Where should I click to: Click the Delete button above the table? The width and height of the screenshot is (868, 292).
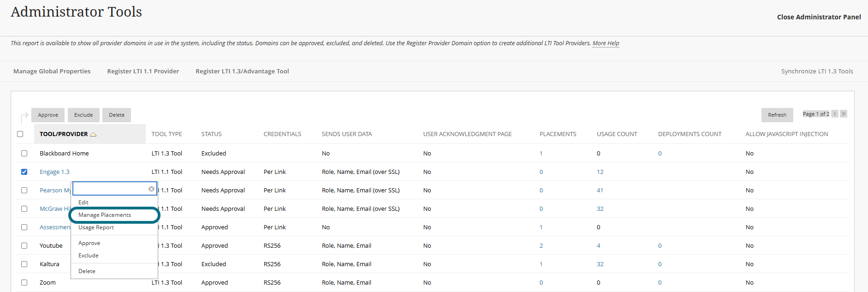[x=117, y=115]
